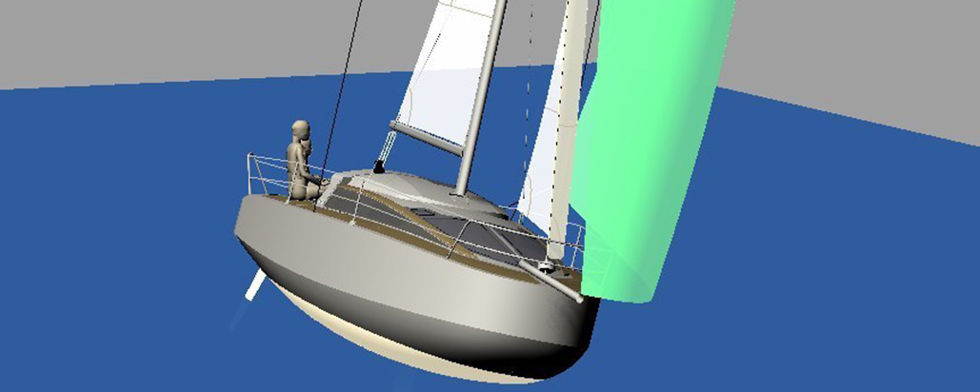Select the seated crew figure
The height and width of the screenshot is (392, 980).
point(302,162)
